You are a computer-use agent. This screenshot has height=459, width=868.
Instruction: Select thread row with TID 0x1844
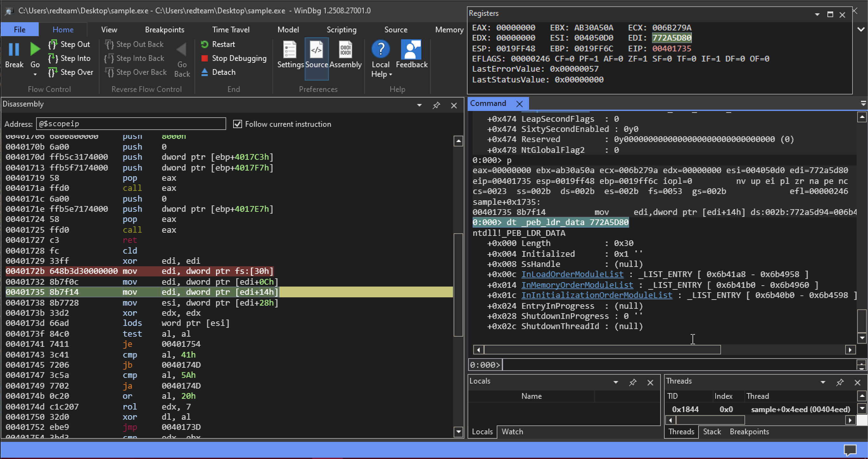pyautogui.click(x=761, y=410)
